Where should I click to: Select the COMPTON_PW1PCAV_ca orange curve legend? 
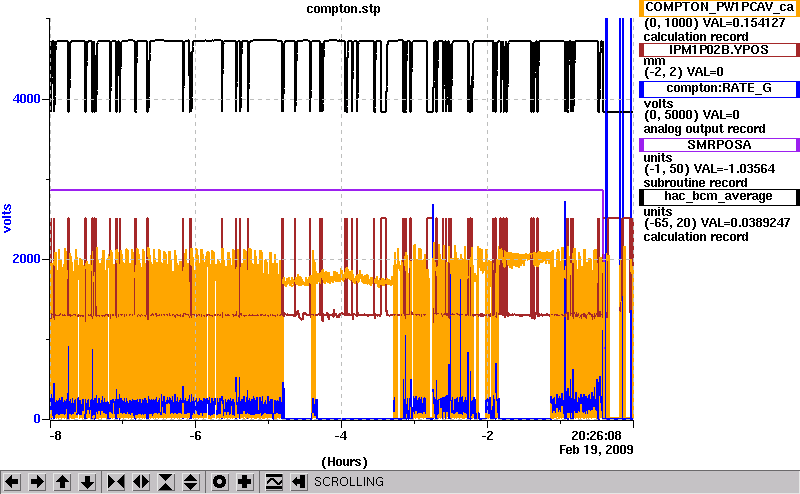point(719,8)
